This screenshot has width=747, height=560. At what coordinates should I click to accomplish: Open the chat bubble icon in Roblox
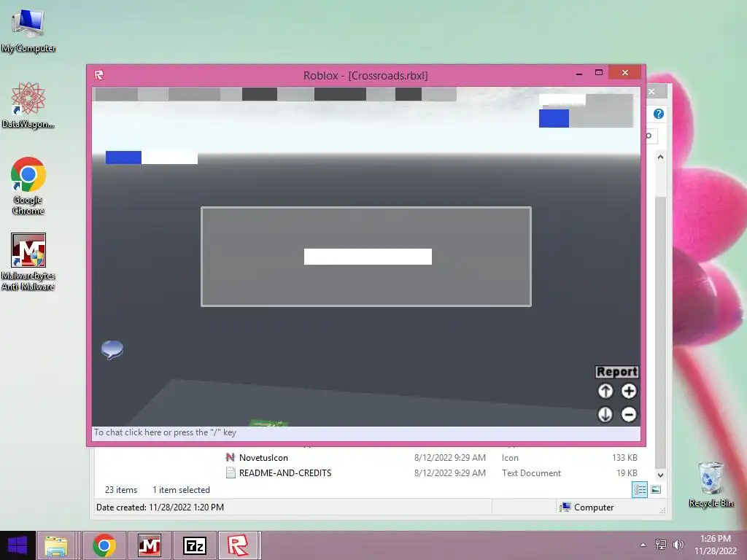click(x=112, y=350)
